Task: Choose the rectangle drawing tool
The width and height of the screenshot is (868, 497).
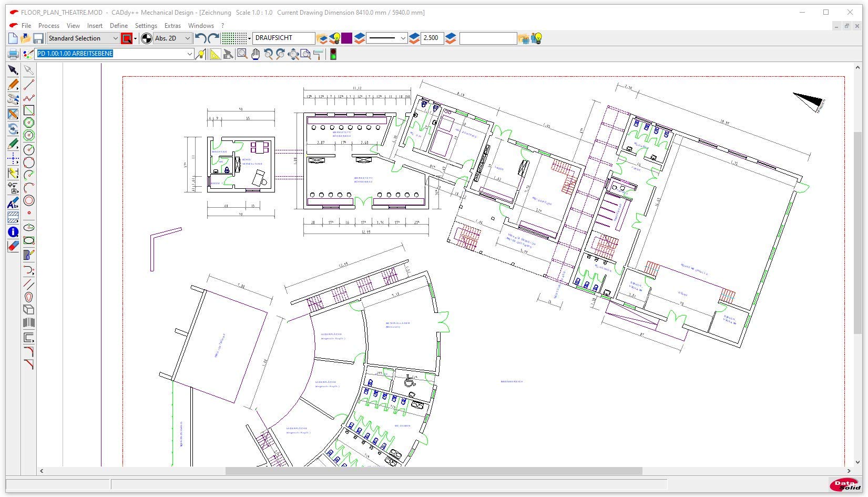Action: point(29,110)
